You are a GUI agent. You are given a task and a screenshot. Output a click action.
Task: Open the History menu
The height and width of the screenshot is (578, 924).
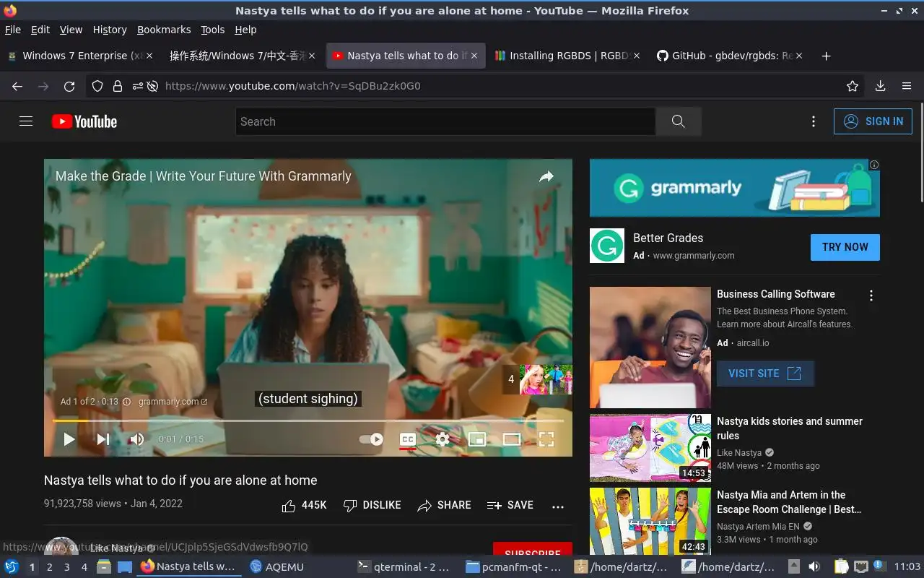[110, 30]
